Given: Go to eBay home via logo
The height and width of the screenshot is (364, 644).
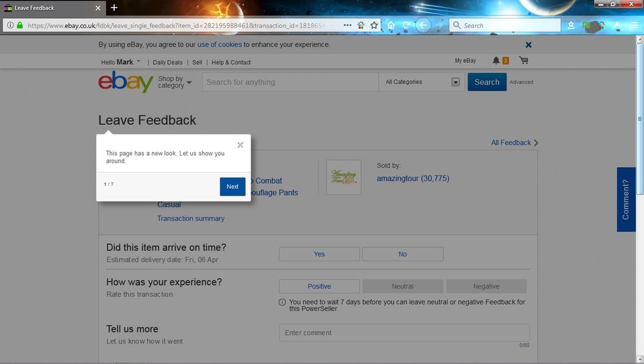Looking at the screenshot, I should [126, 82].
